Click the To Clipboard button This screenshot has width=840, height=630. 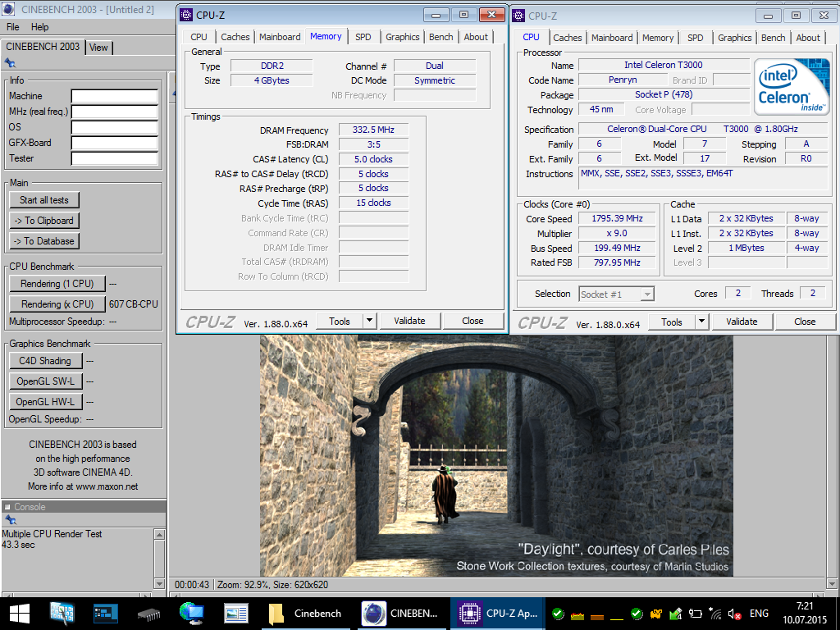point(44,220)
